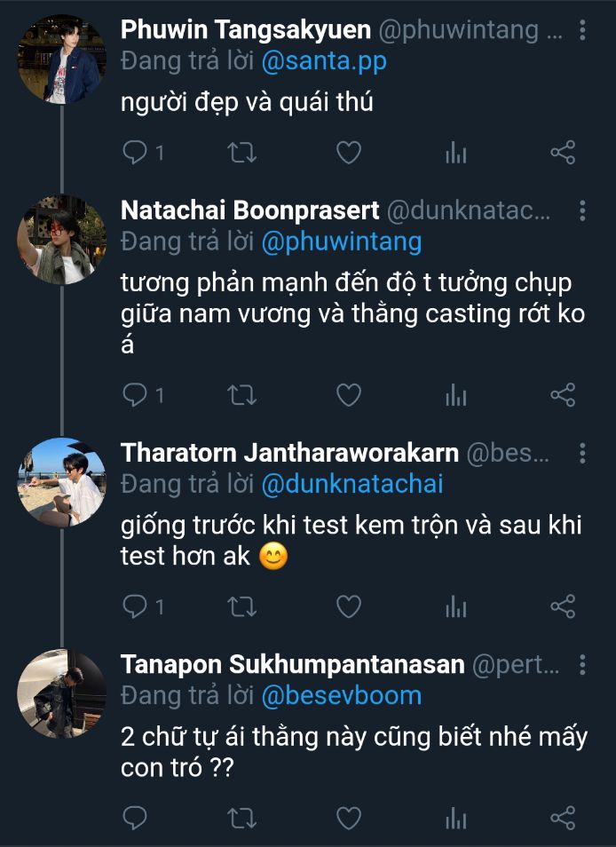
Task: Open the @besevboom mention link
Action: [x=342, y=695]
